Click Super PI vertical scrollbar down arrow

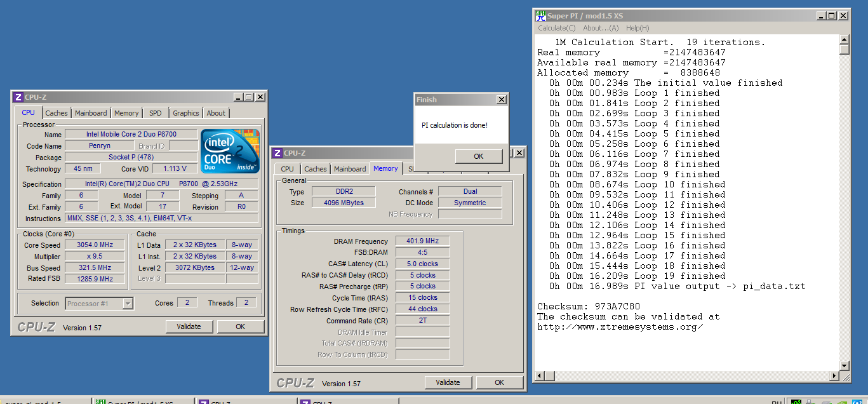[x=845, y=366]
